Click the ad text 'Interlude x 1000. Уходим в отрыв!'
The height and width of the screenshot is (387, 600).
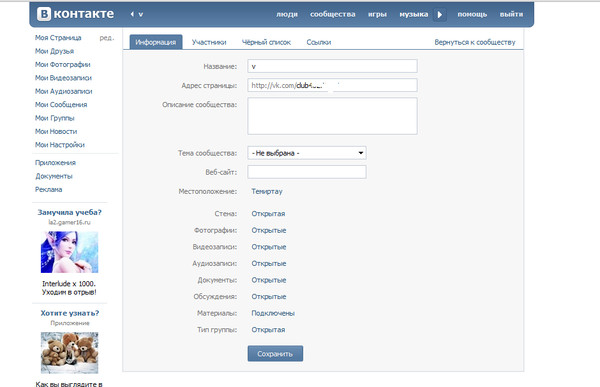point(69,288)
